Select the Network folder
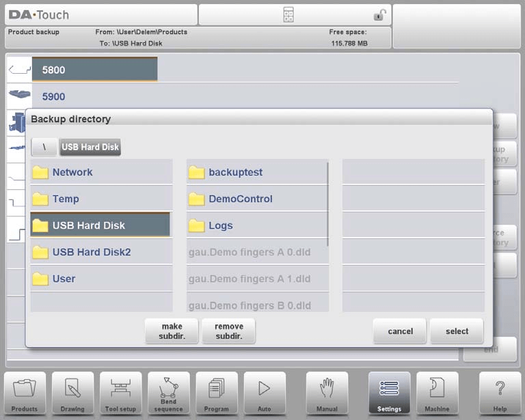The image size is (525, 420). [100, 172]
